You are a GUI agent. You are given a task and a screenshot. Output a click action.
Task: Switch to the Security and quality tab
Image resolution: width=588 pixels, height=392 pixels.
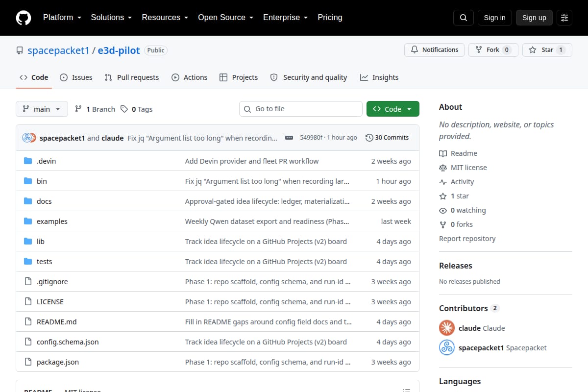tap(309, 77)
